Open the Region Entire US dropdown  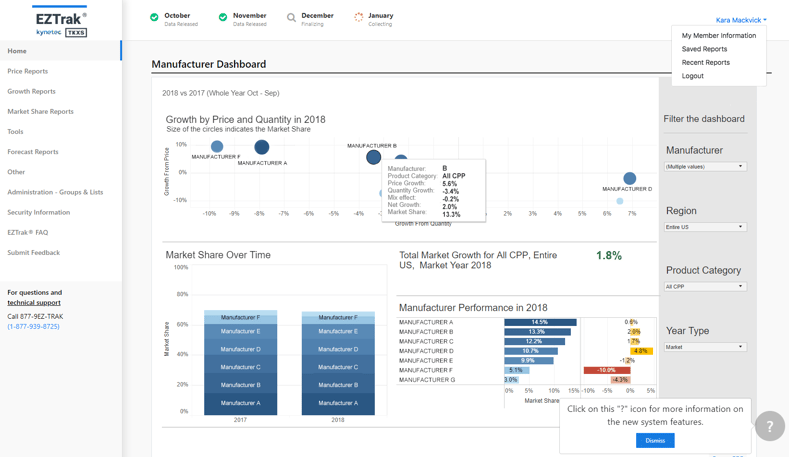[705, 227]
